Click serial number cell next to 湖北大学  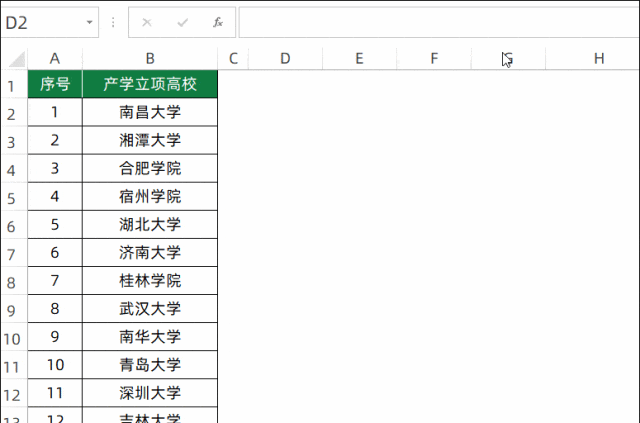[55, 225]
